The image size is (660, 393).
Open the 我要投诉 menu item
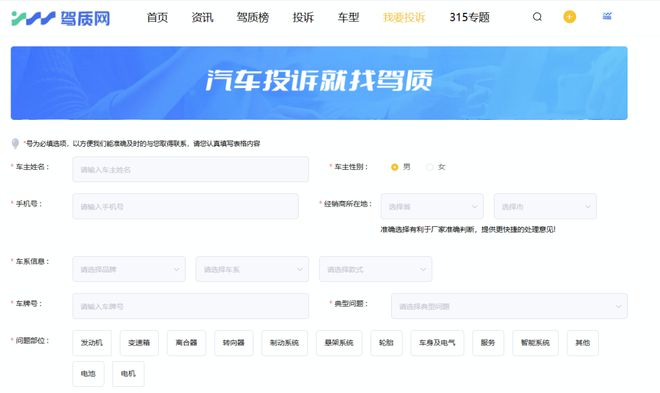point(404,17)
